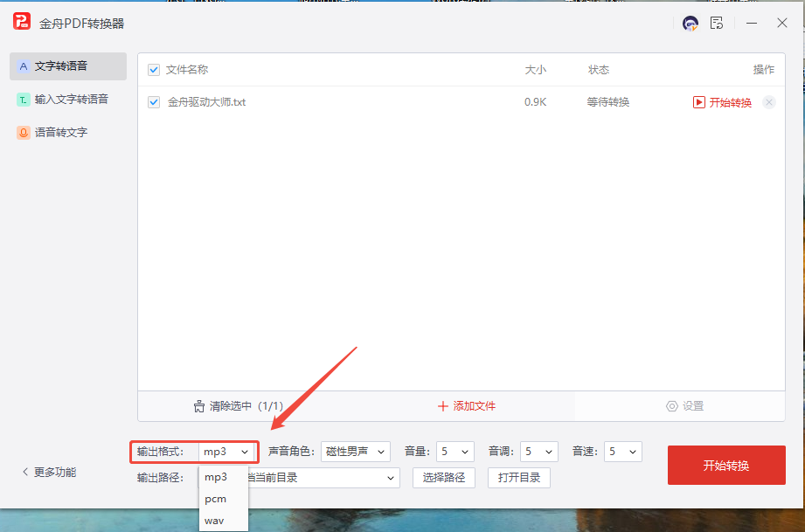This screenshot has width=805, height=532.
Task: Minimize the 金舟PDF转换器 window
Action: 752,23
